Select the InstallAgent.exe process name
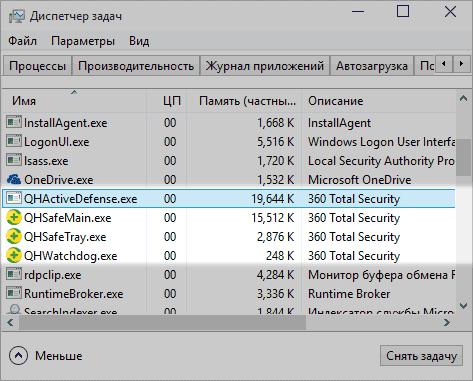Screen dimensions: 473x381 point(66,123)
